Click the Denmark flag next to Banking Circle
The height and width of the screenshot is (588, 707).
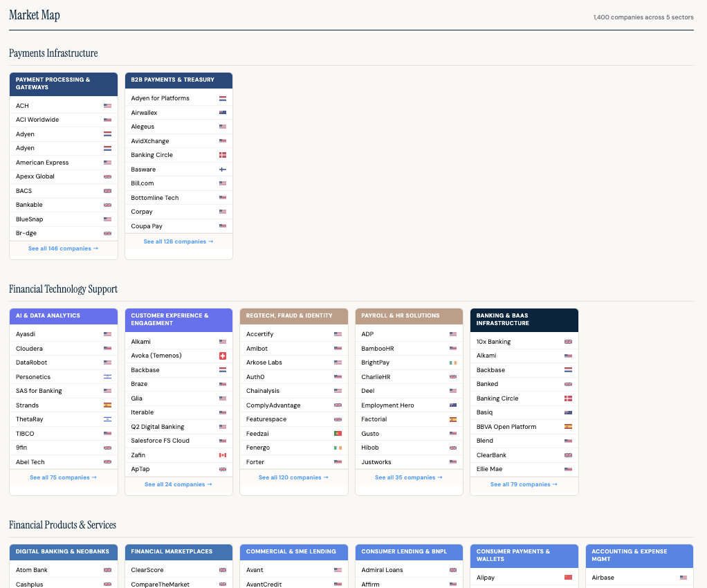222,154
